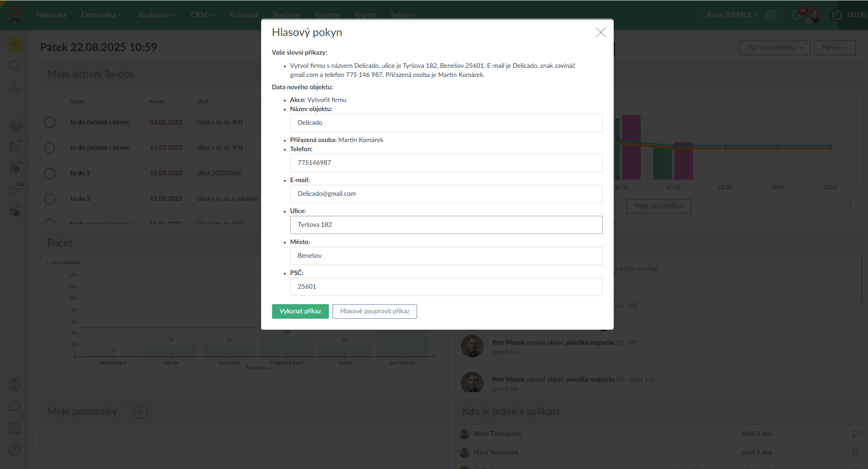Click the help question mark icon

(x=15, y=450)
